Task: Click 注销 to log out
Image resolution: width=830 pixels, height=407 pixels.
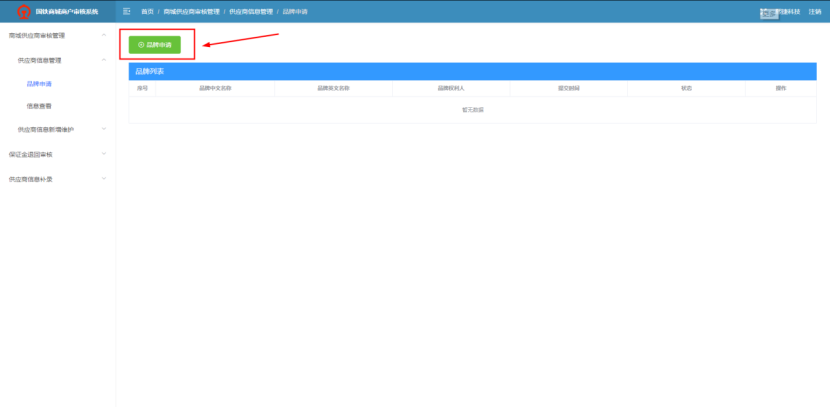Action: point(815,12)
